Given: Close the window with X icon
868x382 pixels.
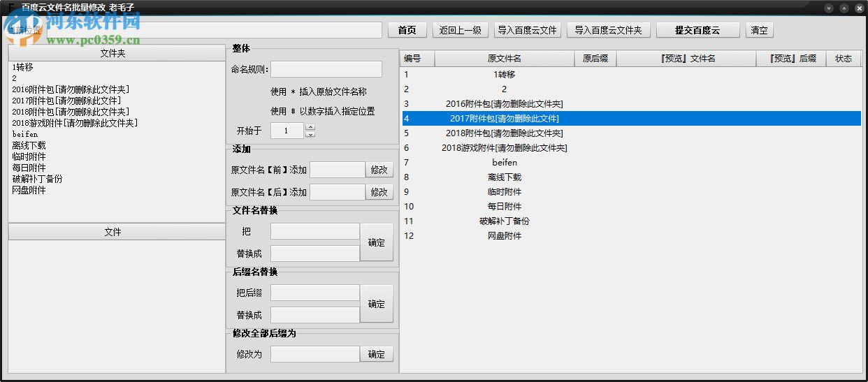Looking at the screenshot, I should pyautogui.click(x=858, y=8).
